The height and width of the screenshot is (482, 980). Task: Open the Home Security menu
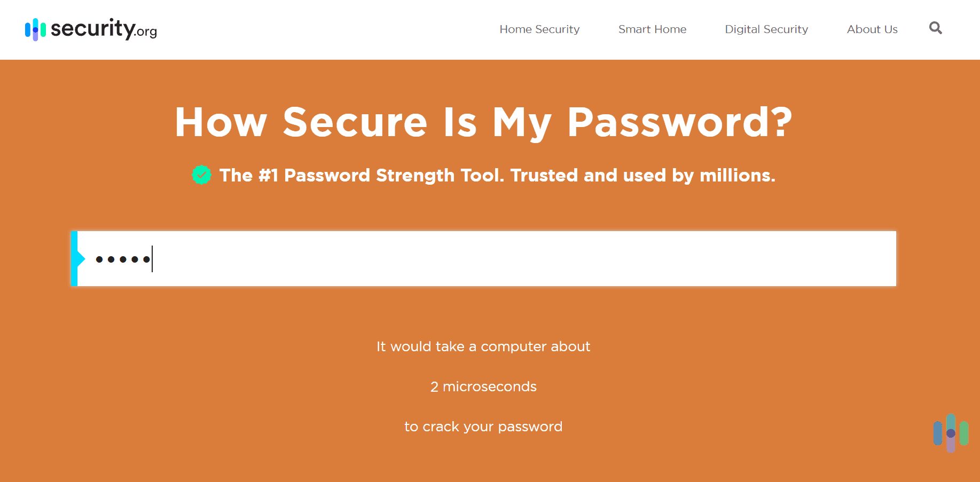(539, 29)
